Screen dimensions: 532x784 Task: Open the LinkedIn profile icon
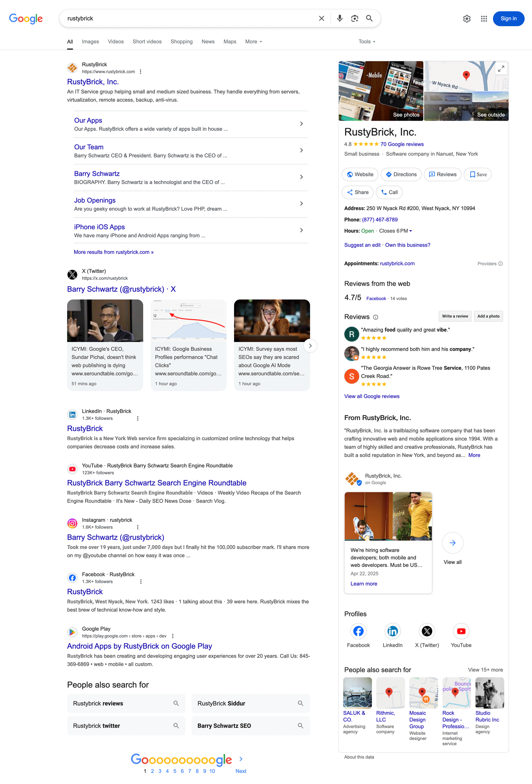click(x=393, y=631)
